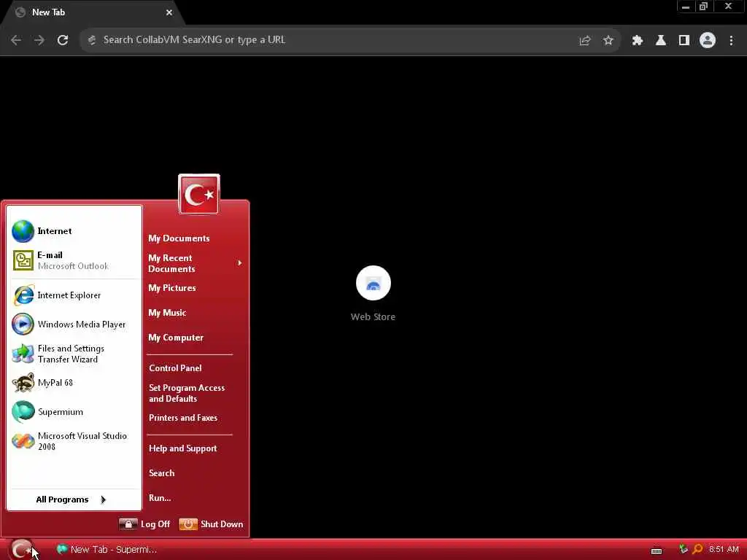
Task: Launch Internet from the Start menu
Action: click(74, 231)
